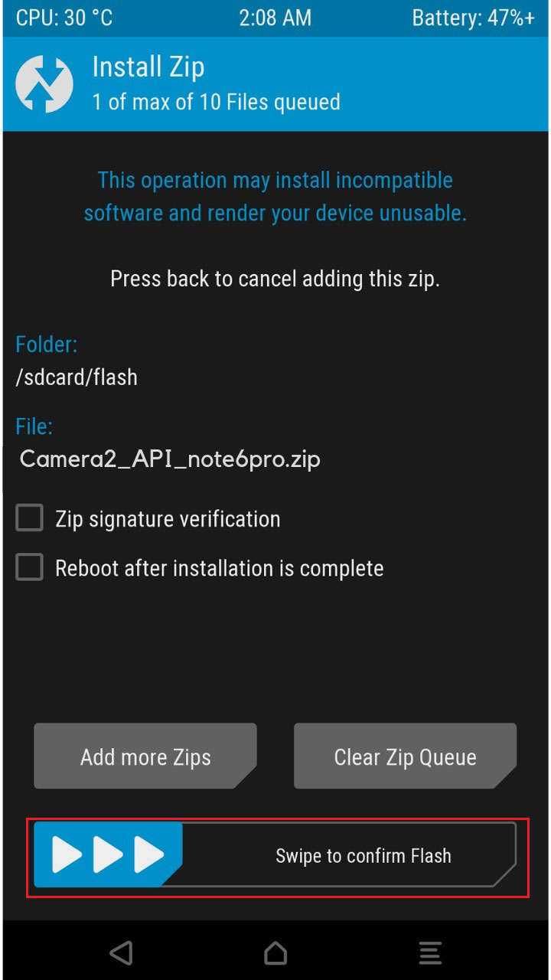This screenshot has height=980, width=551.
Task: Uncheck the Zip signature verification box
Action: point(28,518)
